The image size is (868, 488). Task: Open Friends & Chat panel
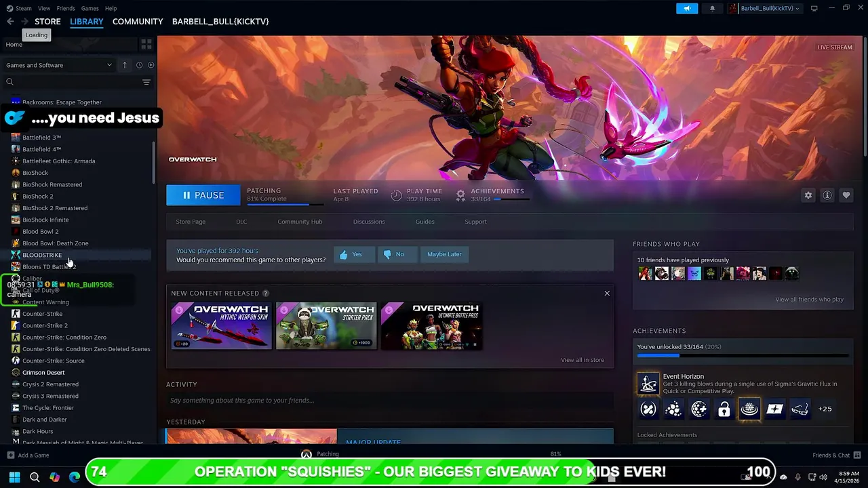[837, 455]
